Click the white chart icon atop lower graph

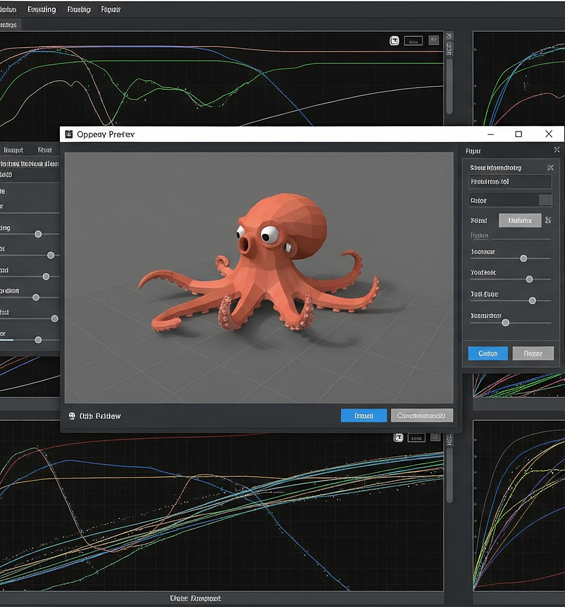pos(398,437)
